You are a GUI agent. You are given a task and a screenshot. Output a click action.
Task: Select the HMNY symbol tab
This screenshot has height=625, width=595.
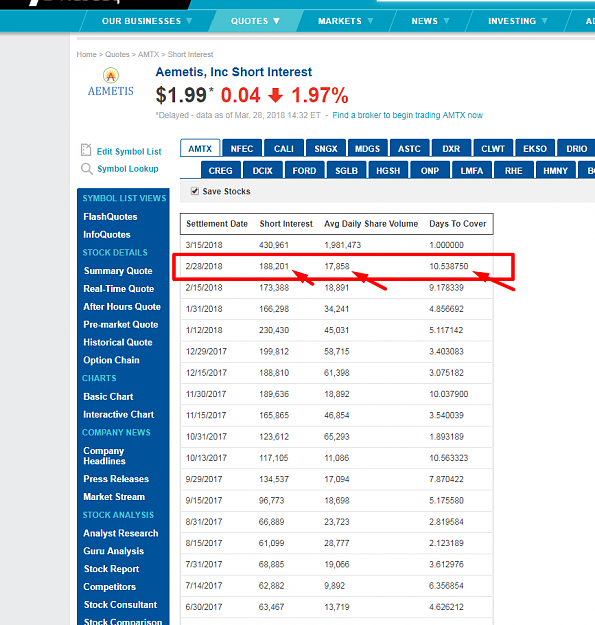click(555, 171)
